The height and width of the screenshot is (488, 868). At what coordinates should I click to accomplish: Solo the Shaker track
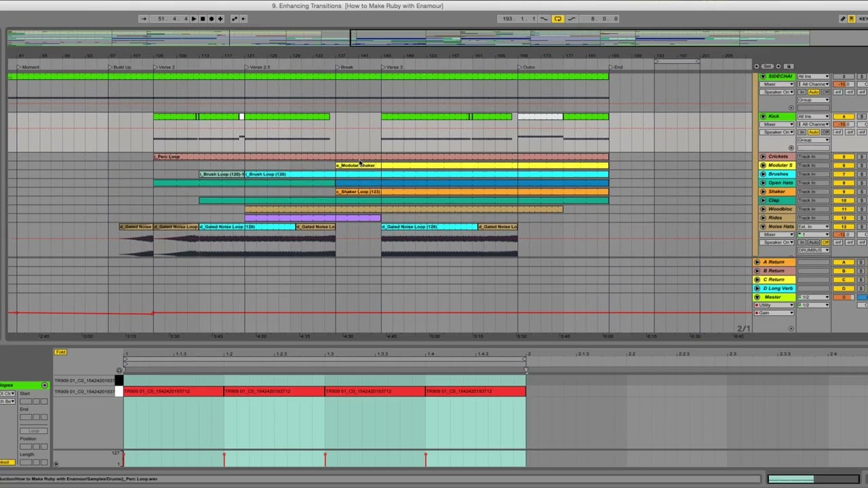click(862, 192)
